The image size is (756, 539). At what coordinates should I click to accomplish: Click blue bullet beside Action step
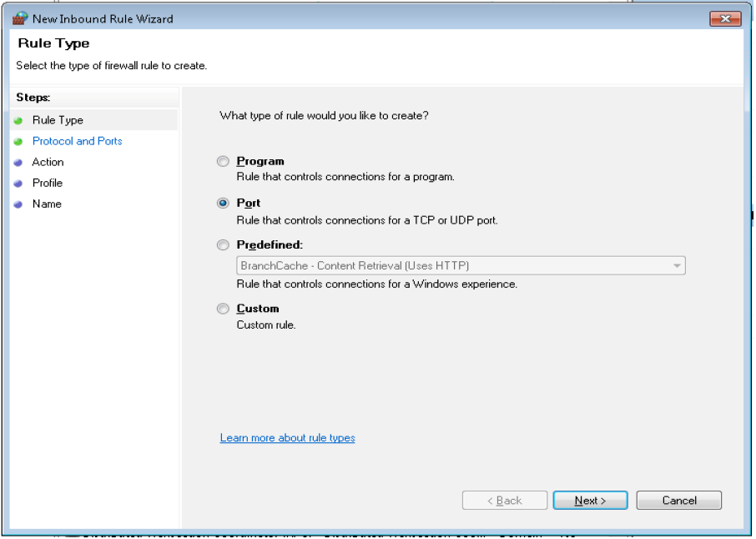tap(18, 163)
